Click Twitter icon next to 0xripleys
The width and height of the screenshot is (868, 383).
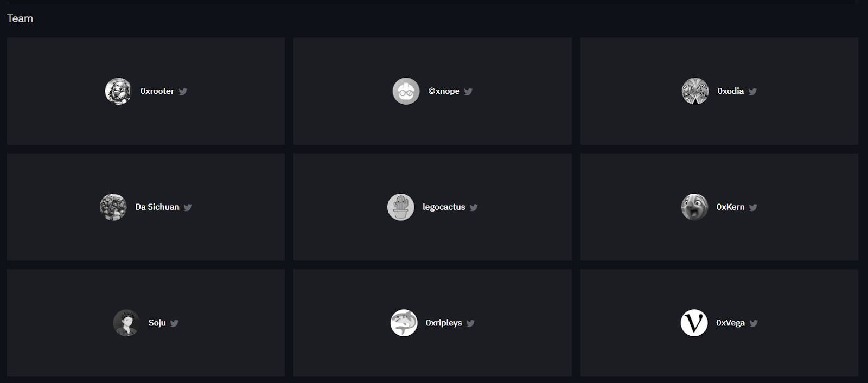click(470, 323)
